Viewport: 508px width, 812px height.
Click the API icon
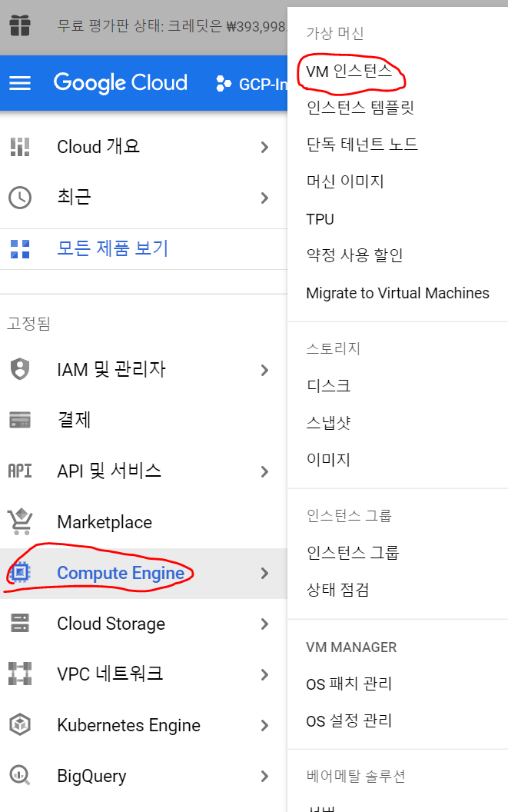tap(20, 471)
